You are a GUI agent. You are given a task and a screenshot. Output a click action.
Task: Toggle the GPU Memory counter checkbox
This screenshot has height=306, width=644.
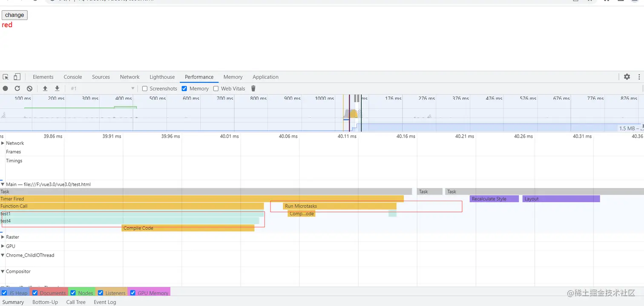133,293
